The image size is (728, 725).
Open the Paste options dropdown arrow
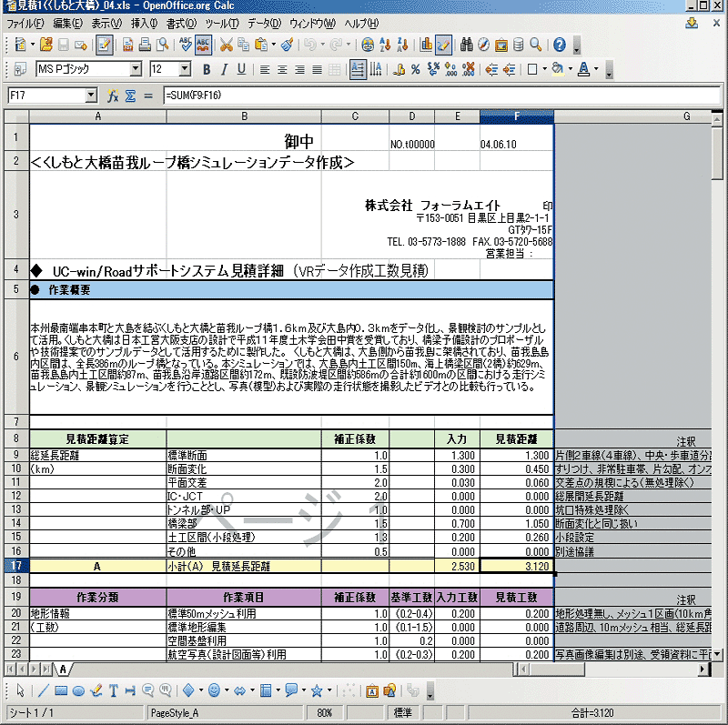(x=274, y=45)
